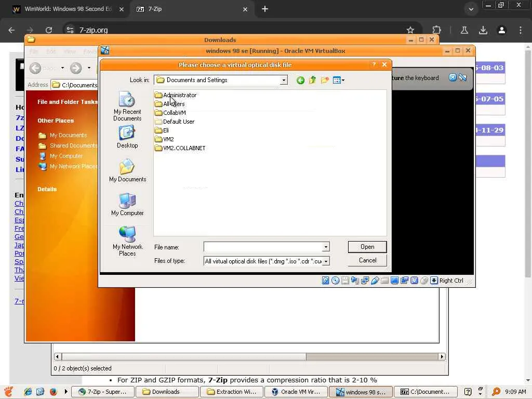
Task: Dismiss the keyboard capture notification with X icon
Action: (x=453, y=77)
